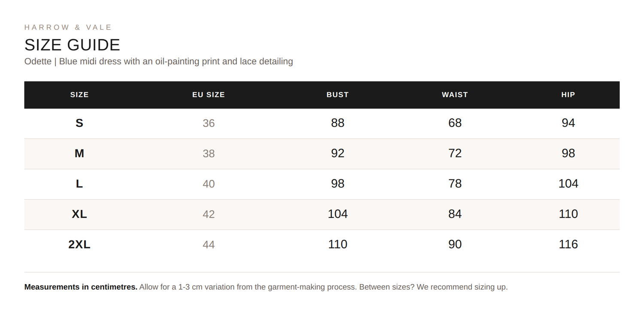Viewport: 644px width, 312px height.
Task: Choose the 2XL size row label
Action: point(79,245)
